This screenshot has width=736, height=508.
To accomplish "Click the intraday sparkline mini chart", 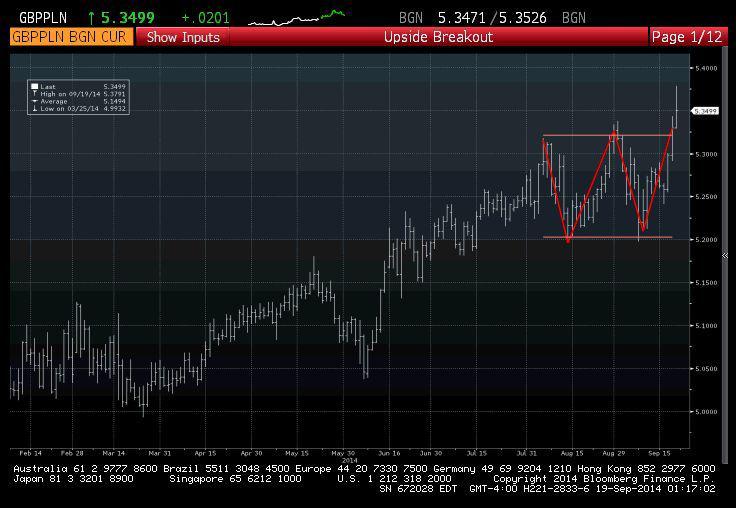I will coord(296,17).
